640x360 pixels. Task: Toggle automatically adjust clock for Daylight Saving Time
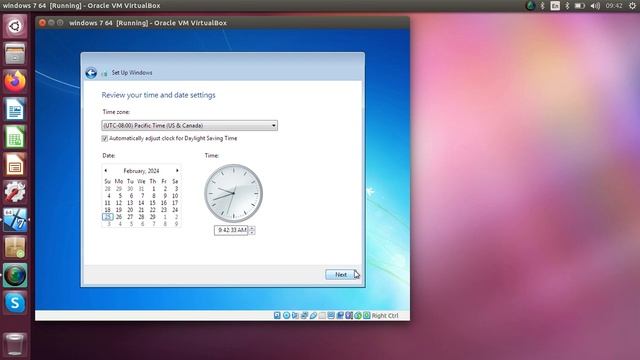click(x=104, y=139)
